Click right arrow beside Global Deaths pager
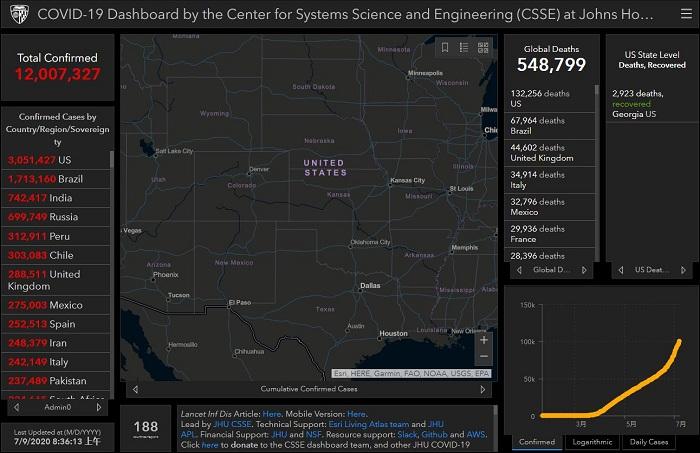 [586, 269]
